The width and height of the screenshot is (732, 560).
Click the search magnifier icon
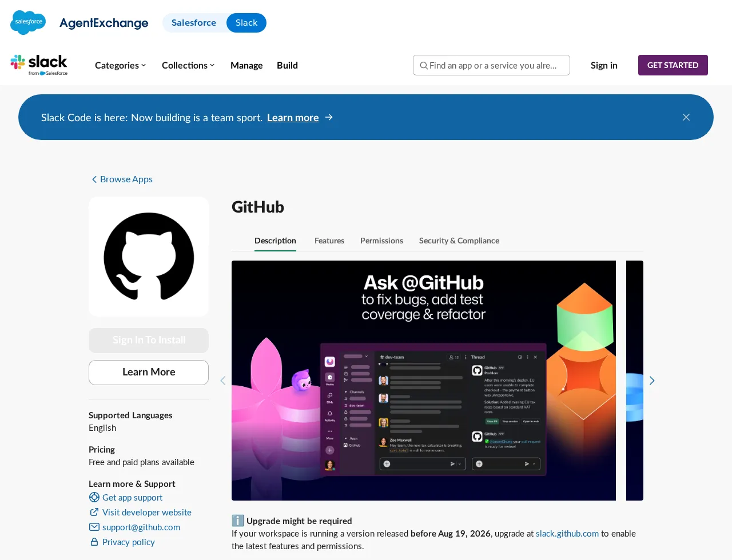coord(424,66)
